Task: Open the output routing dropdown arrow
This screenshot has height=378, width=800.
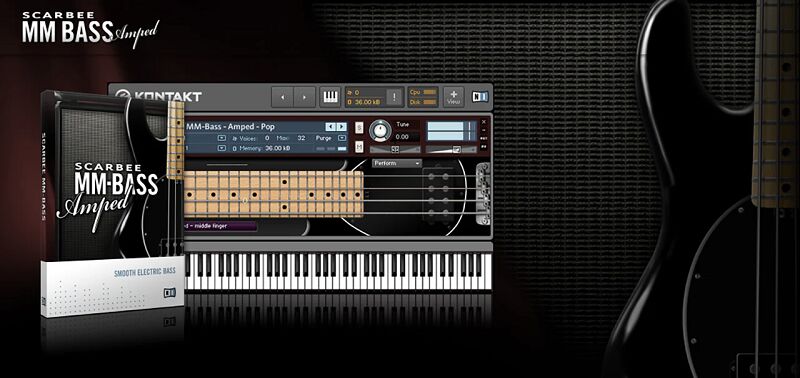Action: pos(221,138)
